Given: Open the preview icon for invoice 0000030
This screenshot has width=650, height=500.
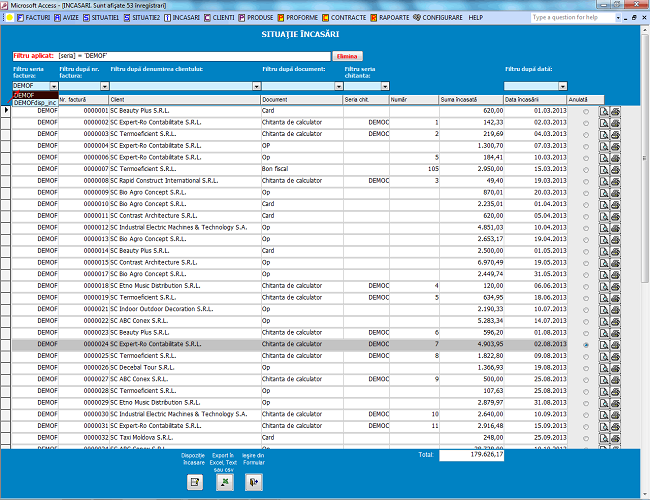Looking at the screenshot, I should [x=604, y=415].
